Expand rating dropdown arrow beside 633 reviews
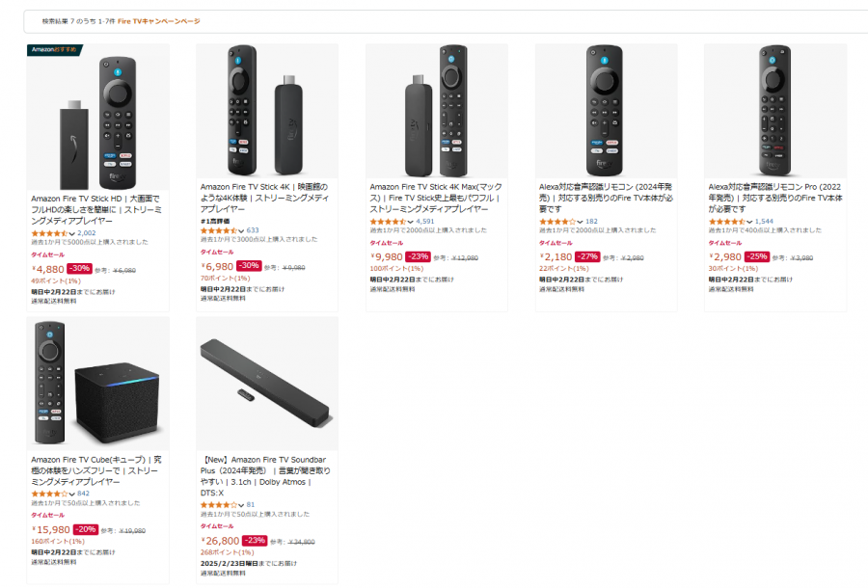 242,231
